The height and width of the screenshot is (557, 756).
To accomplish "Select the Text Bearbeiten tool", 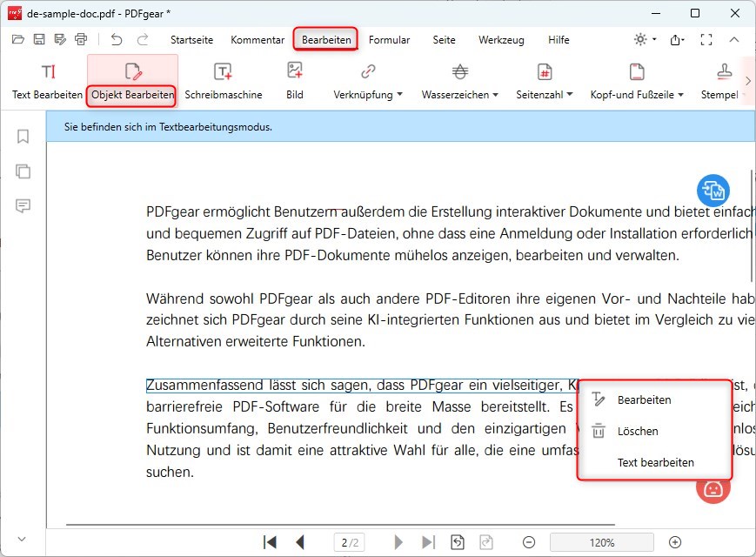I will (47, 82).
